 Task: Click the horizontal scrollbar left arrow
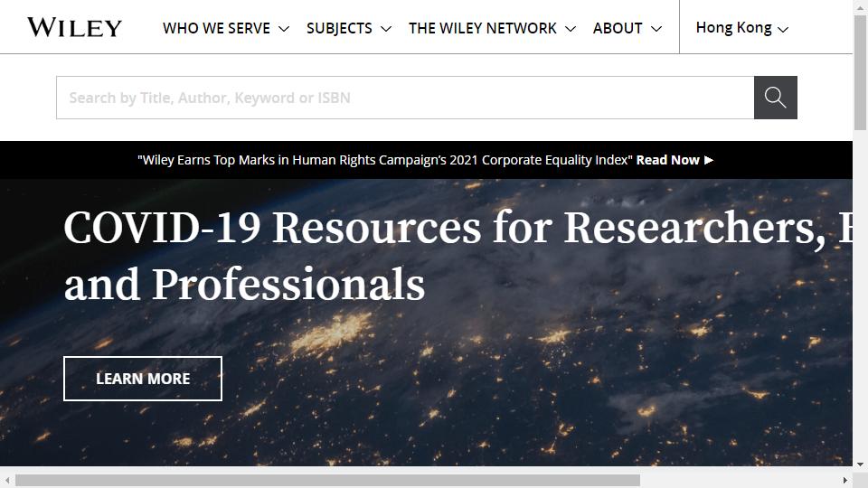7,480
